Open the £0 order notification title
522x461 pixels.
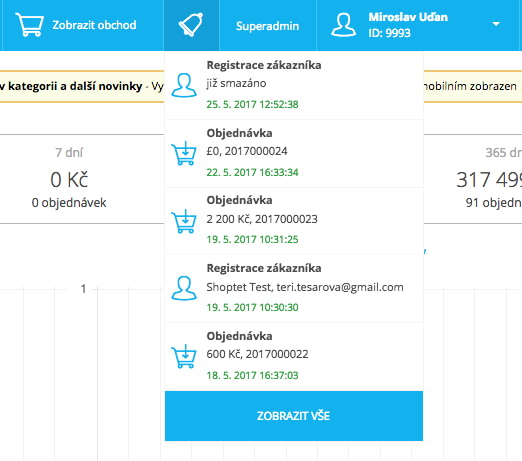click(x=239, y=133)
